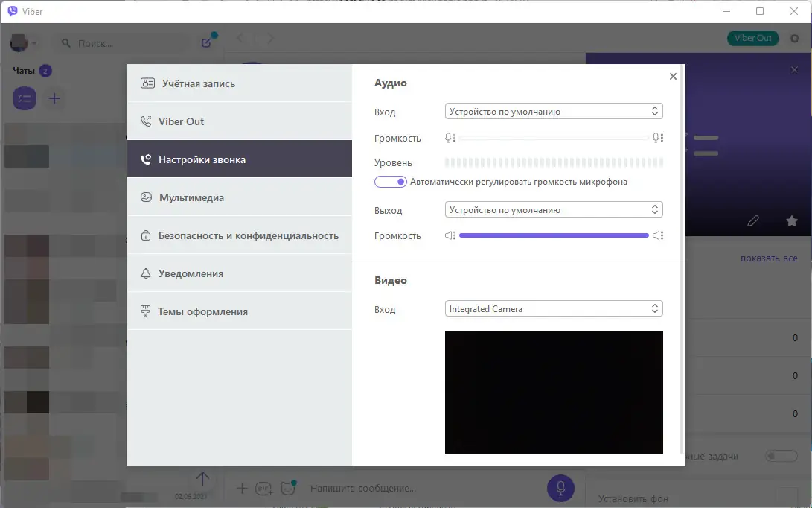Open Безопасность и конфиденциальность section

coord(239,235)
